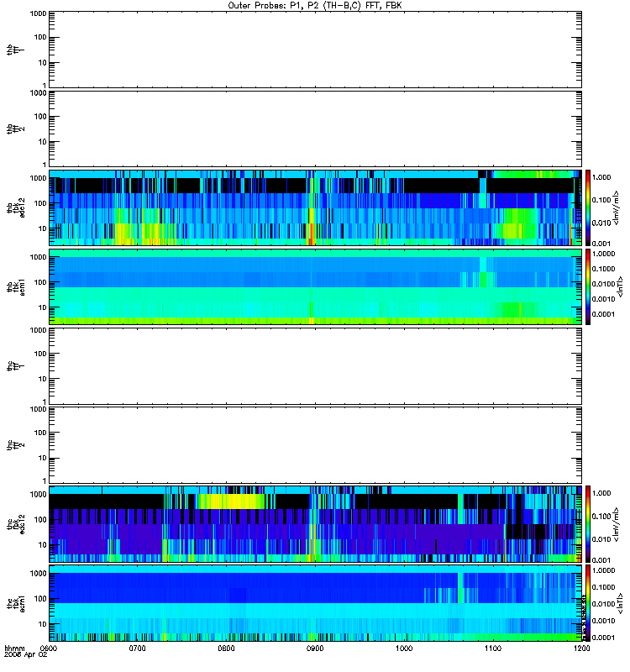Click the 1200 time axis label
The width and height of the screenshot is (630, 672).
[x=582, y=648]
